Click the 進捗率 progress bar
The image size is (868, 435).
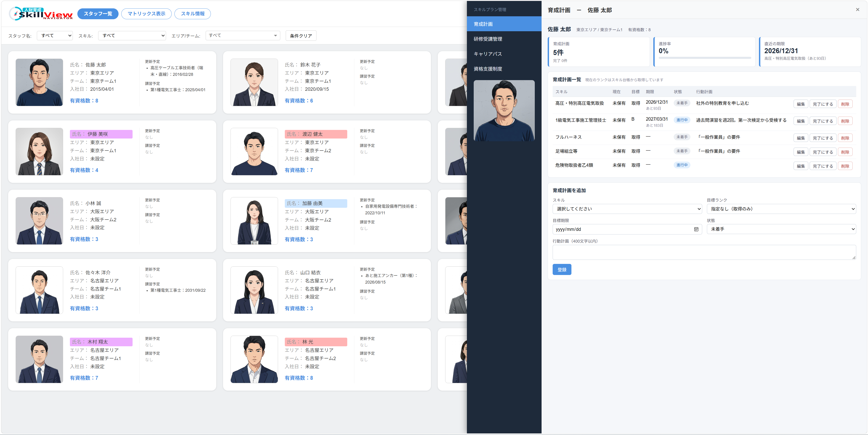pyautogui.click(x=705, y=58)
